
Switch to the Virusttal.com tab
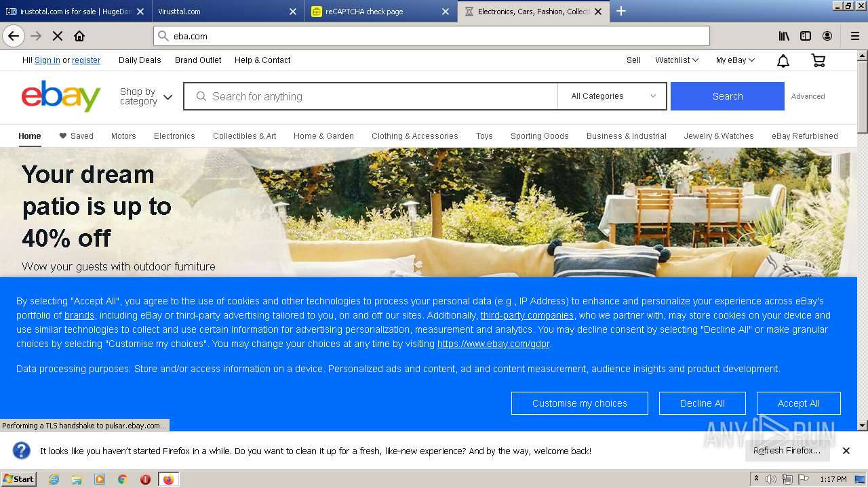click(x=227, y=12)
